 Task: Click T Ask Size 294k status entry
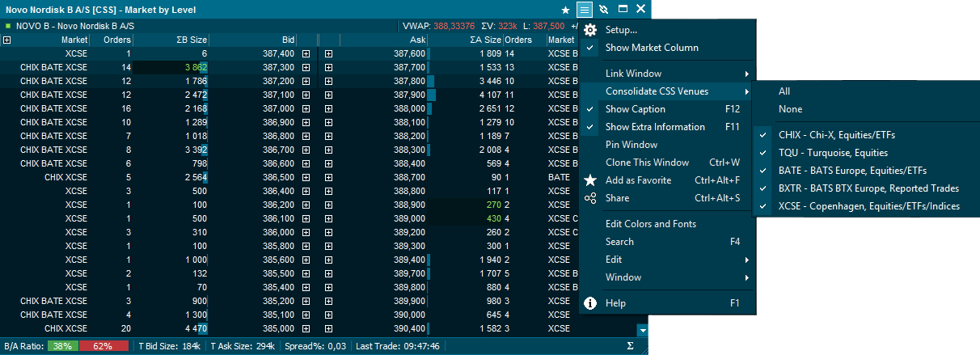coord(243,346)
